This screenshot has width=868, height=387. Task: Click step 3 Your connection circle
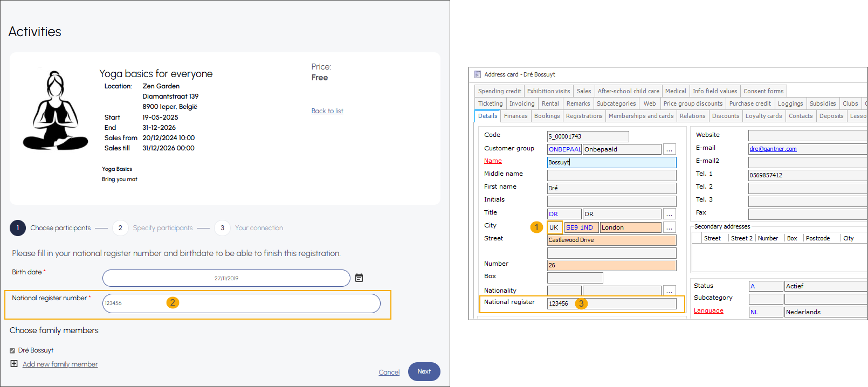click(222, 228)
